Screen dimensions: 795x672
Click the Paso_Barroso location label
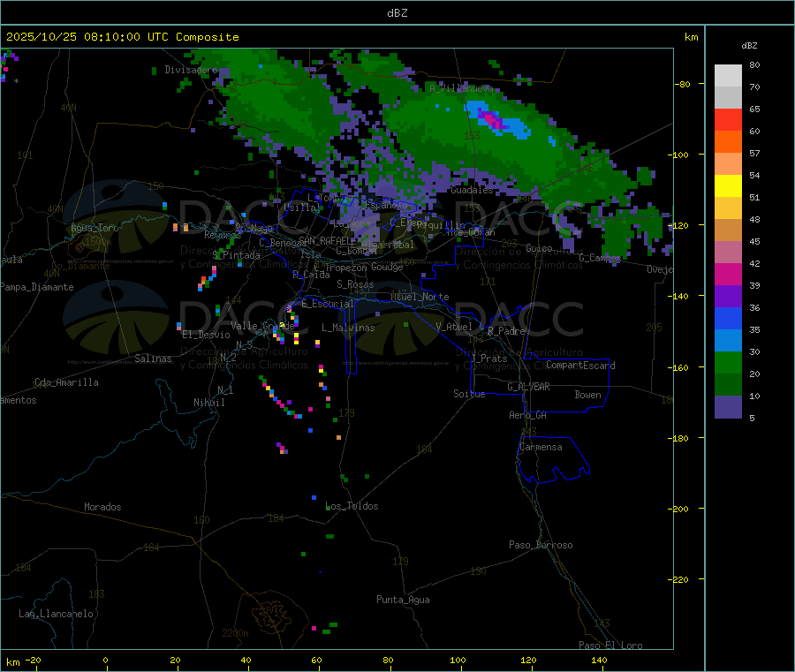541,545
